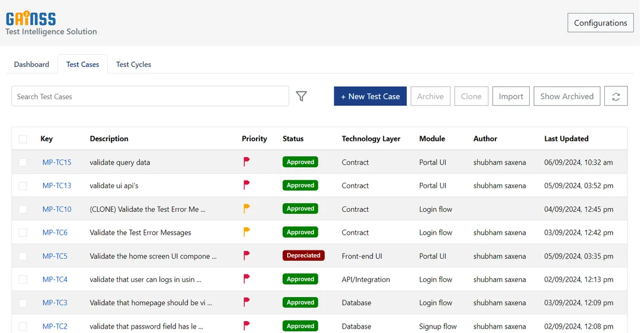Click the Depreciated status badge

pyautogui.click(x=303, y=256)
